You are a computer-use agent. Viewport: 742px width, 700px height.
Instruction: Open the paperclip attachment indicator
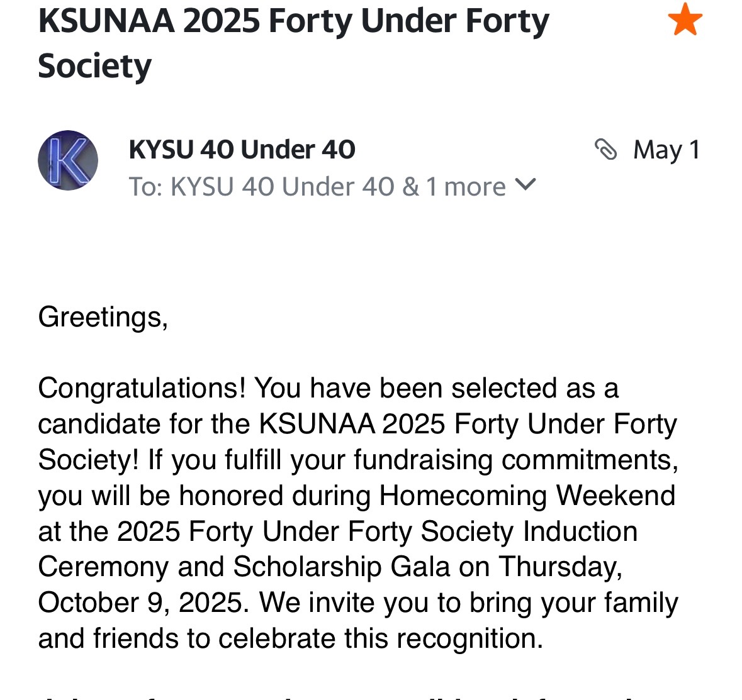point(605,150)
